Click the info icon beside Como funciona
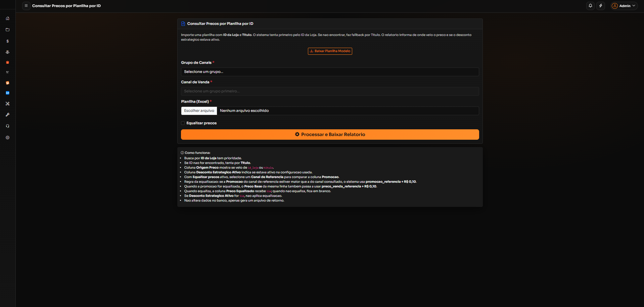 (182, 153)
